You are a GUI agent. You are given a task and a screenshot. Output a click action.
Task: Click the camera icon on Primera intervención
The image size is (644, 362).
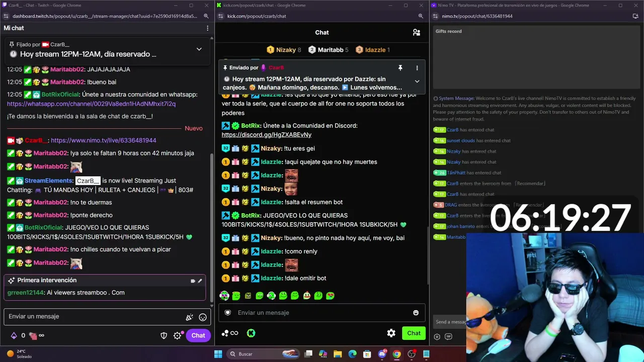tap(193, 281)
